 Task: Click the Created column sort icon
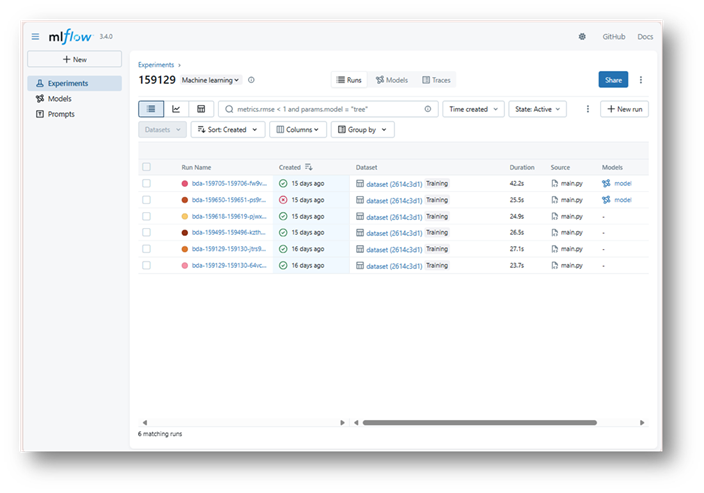(x=308, y=167)
